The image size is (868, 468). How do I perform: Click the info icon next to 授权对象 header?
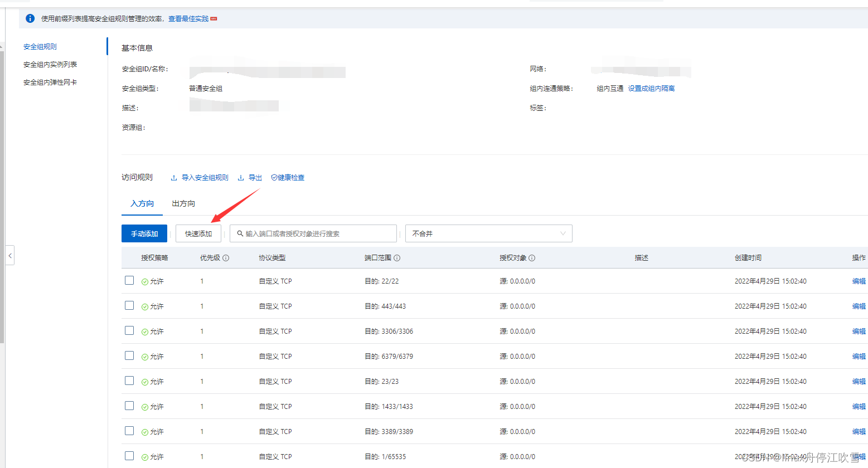pos(532,258)
